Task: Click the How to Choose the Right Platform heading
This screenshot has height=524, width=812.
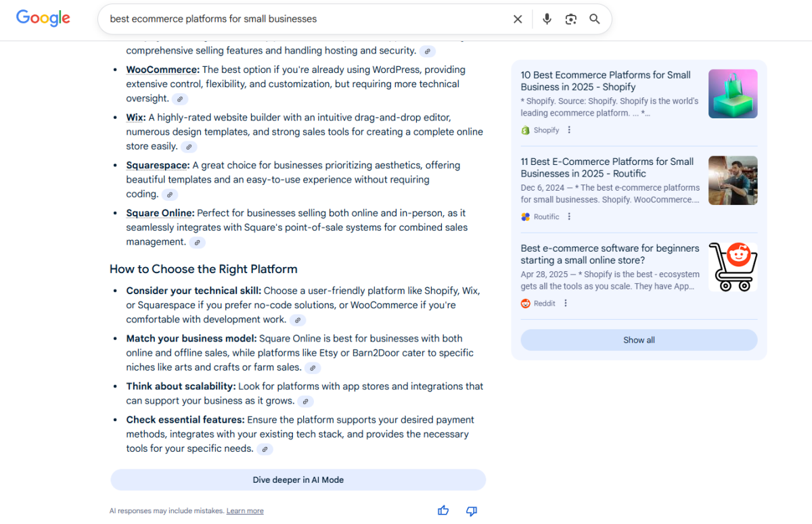Action: (204, 269)
